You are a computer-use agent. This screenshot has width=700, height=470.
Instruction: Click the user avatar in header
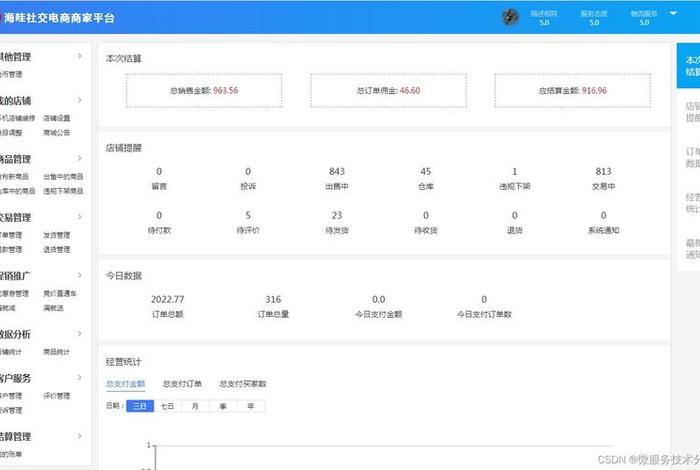point(510,17)
